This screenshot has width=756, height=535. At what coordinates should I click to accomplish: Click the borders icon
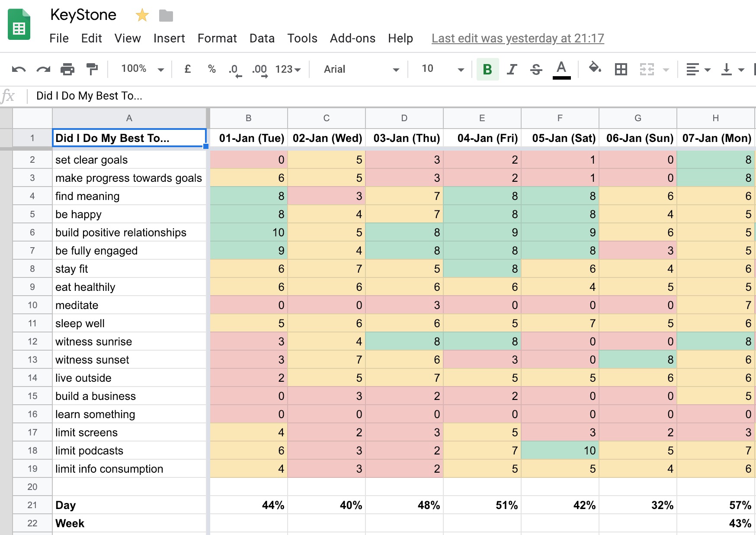(x=621, y=69)
